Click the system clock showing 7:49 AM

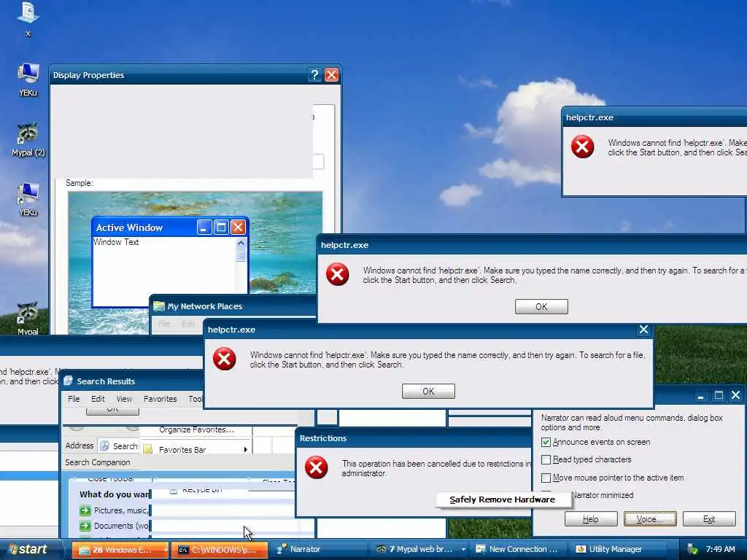pyautogui.click(x=720, y=550)
